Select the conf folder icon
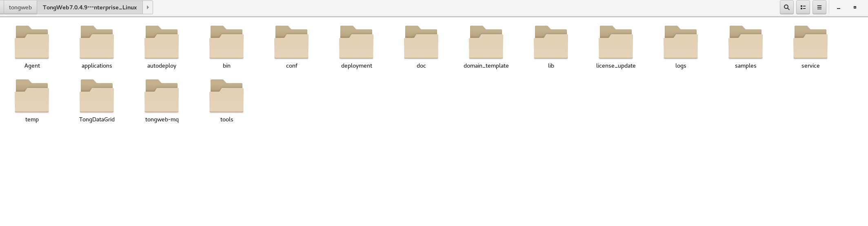 (291, 42)
